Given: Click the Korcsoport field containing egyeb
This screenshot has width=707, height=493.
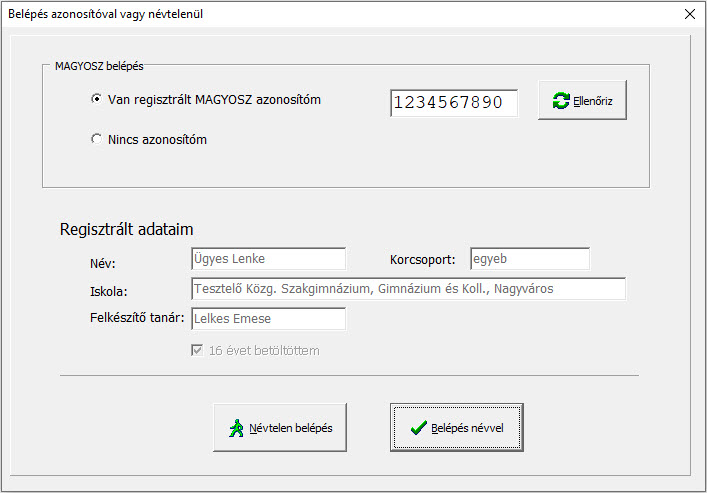Looking at the screenshot, I should tap(530, 258).
